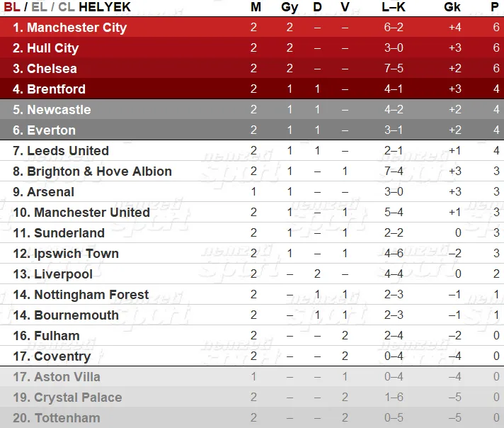Viewport: 504px width, 428px height.
Task: Click the BL legend label
Action: (x=12, y=7)
